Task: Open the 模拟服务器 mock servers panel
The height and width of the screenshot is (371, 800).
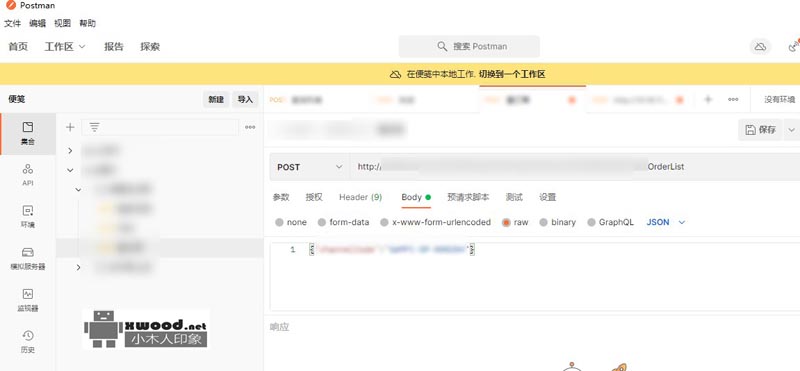Action: click(x=28, y=258)
